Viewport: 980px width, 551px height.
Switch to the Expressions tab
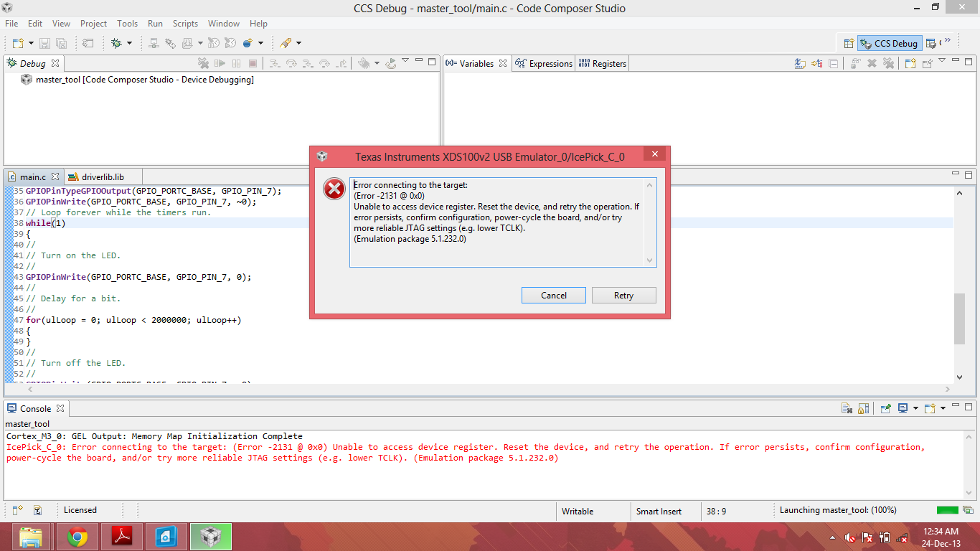pyautogui.click(x=544, y=63)
